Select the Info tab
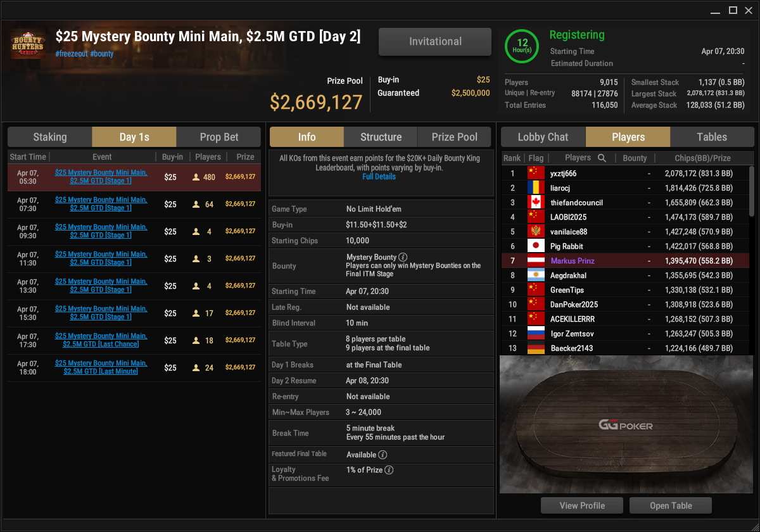This screenshot has height=532, width=760. click(307, 137)
